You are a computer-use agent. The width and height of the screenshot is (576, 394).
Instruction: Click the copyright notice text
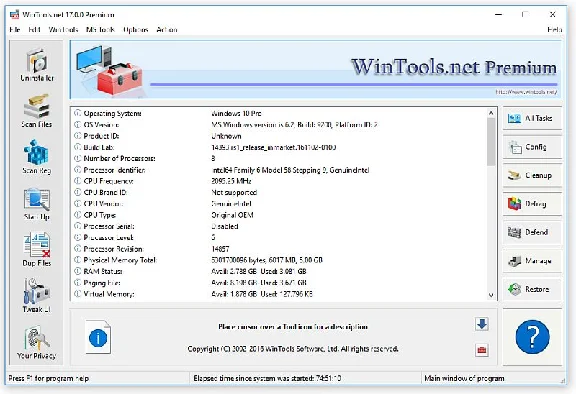(293, 349)
